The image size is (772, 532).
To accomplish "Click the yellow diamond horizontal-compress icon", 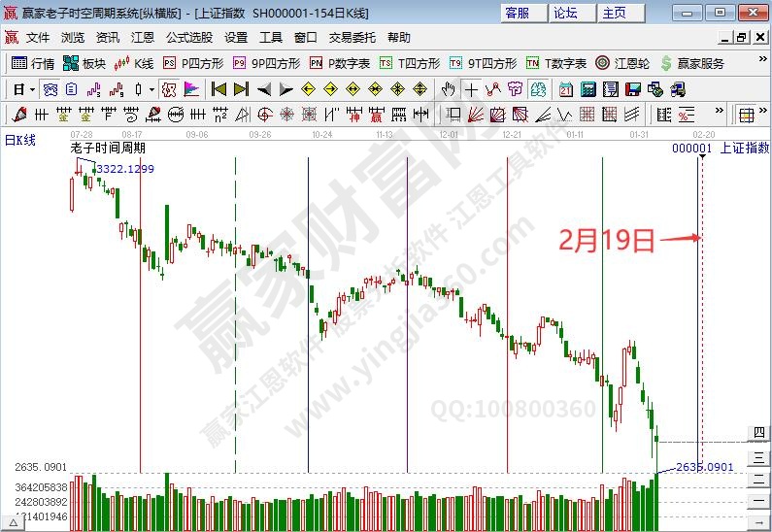I will click(375, 89).
